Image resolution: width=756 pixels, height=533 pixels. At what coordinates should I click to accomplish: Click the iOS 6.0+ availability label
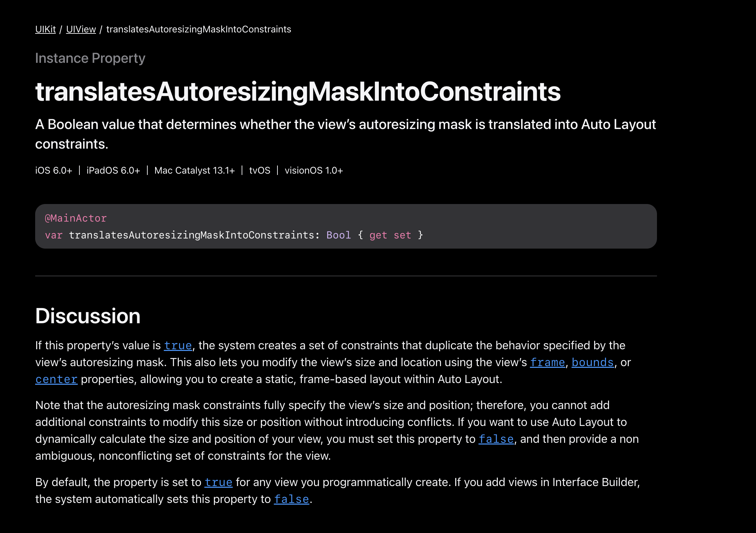pos(53,171)
